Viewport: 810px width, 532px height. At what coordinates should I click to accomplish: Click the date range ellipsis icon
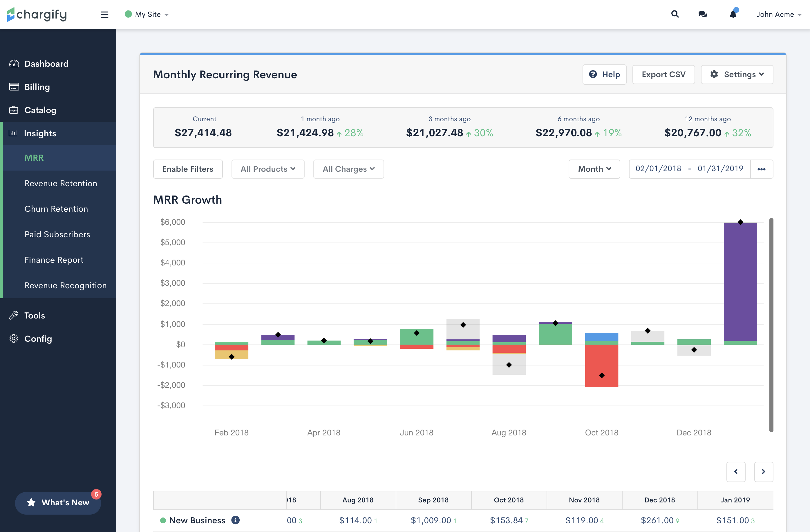click(761, 169)
